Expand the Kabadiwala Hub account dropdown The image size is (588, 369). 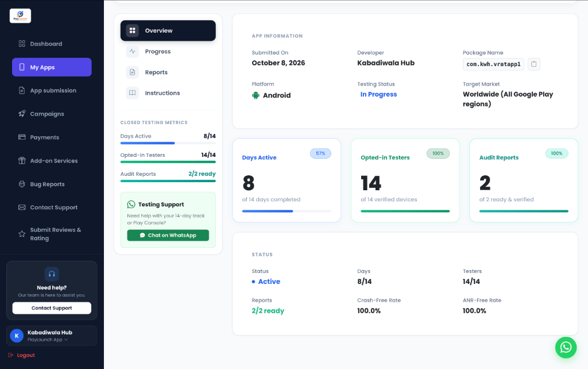52,336
